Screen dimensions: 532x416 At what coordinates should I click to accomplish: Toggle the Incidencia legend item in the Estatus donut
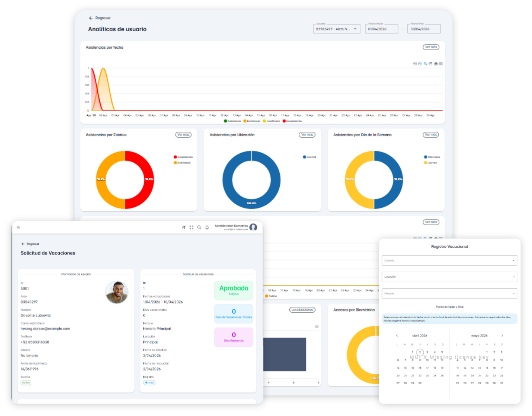click(182, 163)
